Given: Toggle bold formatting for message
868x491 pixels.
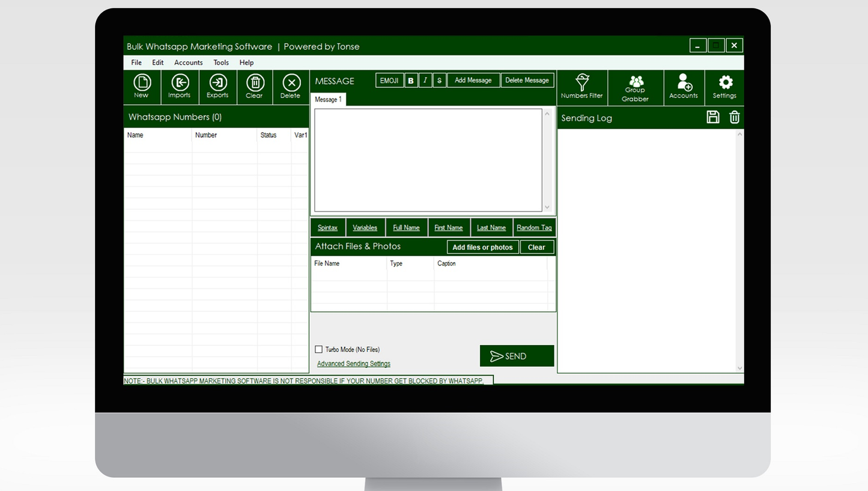Looking at the screenshot, I should (x=411, y=81).
